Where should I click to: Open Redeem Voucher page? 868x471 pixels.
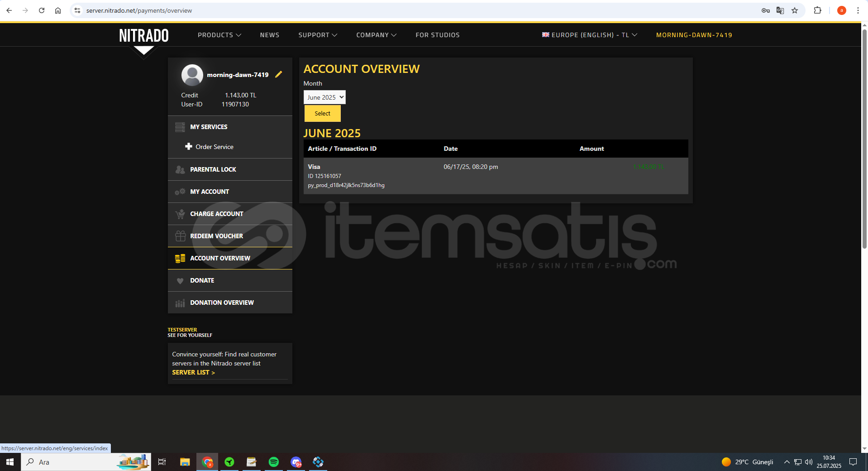[216, 236]
